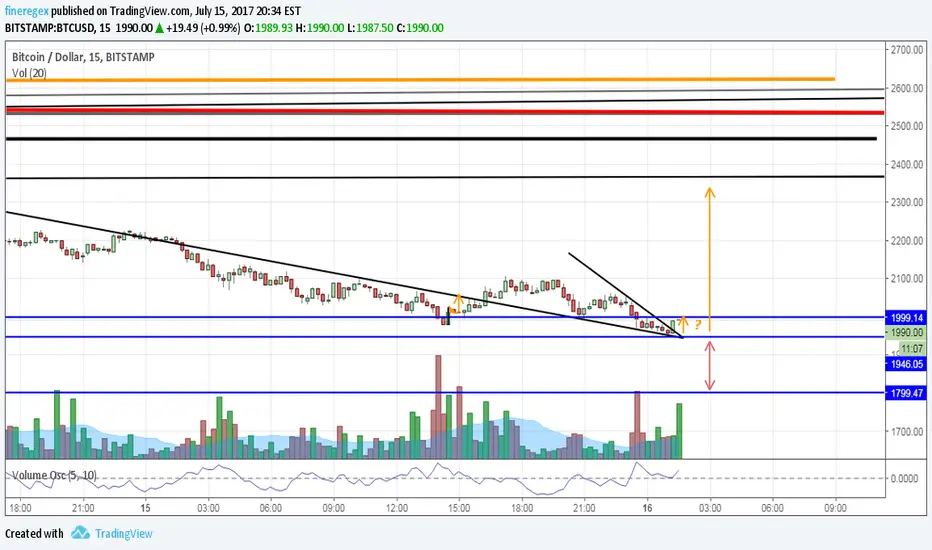This screenshot has height=550, width=932.
Task: Click the blue 1799.47 price tag
Action: pos(906,393)
